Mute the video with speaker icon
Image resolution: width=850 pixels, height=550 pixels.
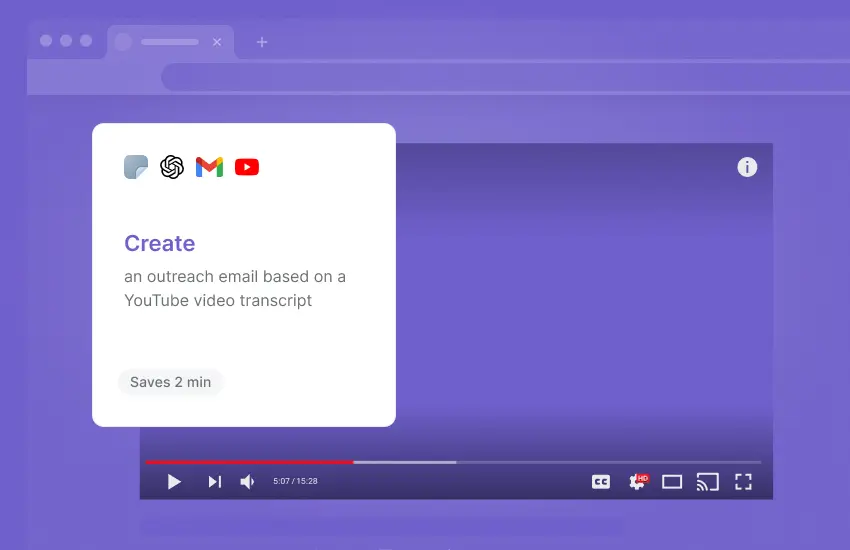[247, 482]
